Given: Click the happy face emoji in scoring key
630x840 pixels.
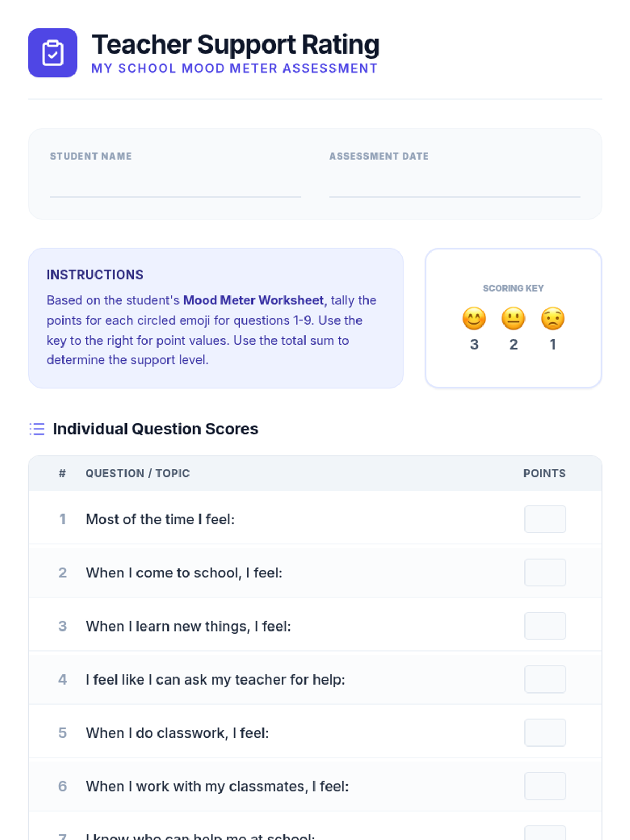Looking at the screenshot, I should click(x=474, y=319).
